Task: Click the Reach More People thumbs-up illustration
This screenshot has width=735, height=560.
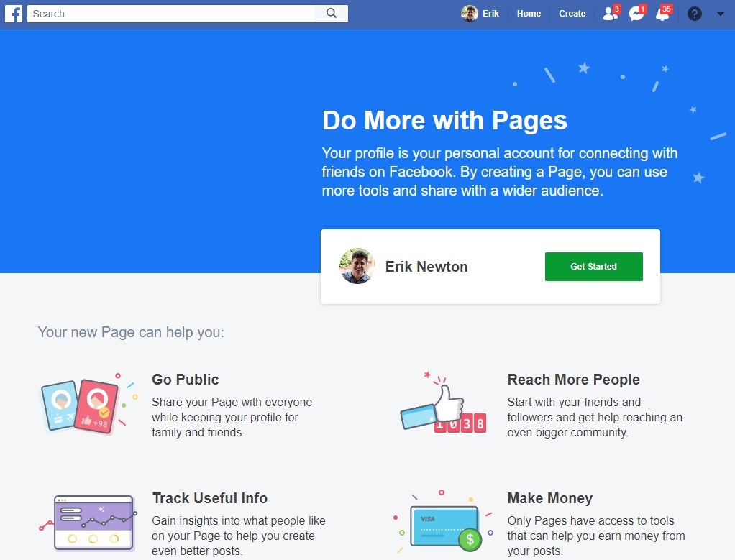Action: pyautogui.click(x=444, y=403)
